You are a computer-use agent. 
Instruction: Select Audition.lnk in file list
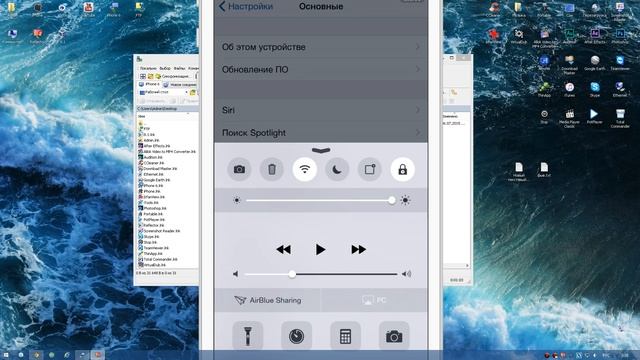click(x=151, y=157)
